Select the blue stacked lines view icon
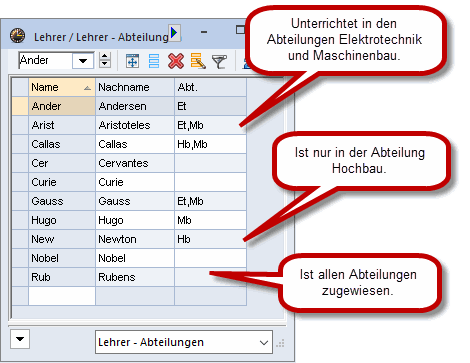The height and width of the screenshot is (363, 470). [x=154, y=61]
